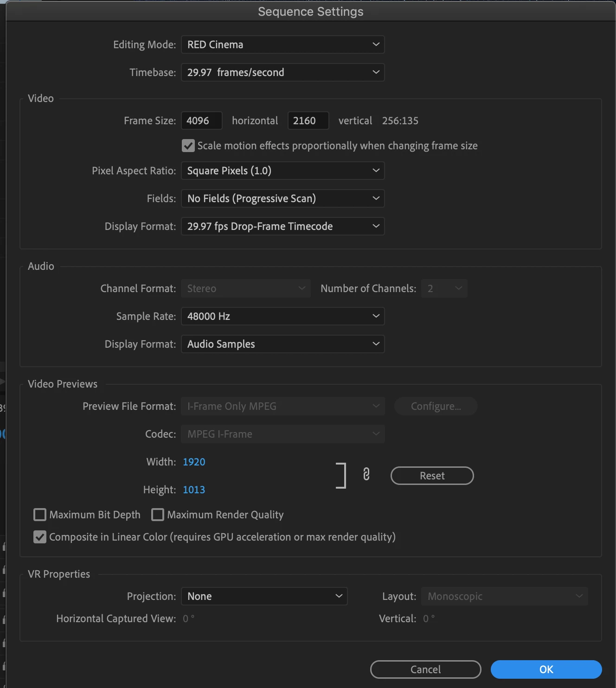
Task: Open the VR Projection dropdown
Action: [x=264, y=596]
